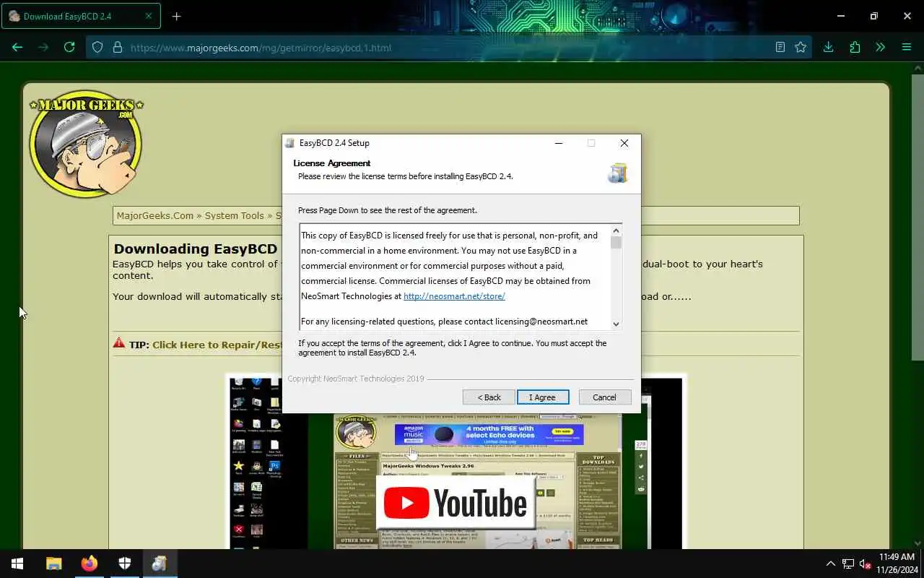This screenshot has height=578, width=924.
Task: Close the Download EasyBCD 2.4 tab
Action: (x=149, y=16)
